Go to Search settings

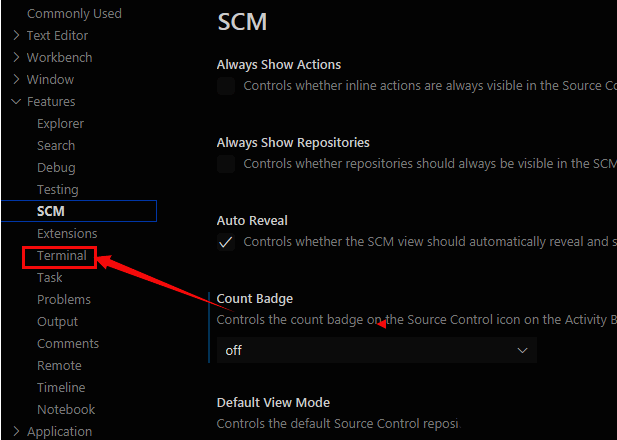[x=56, y=146]
